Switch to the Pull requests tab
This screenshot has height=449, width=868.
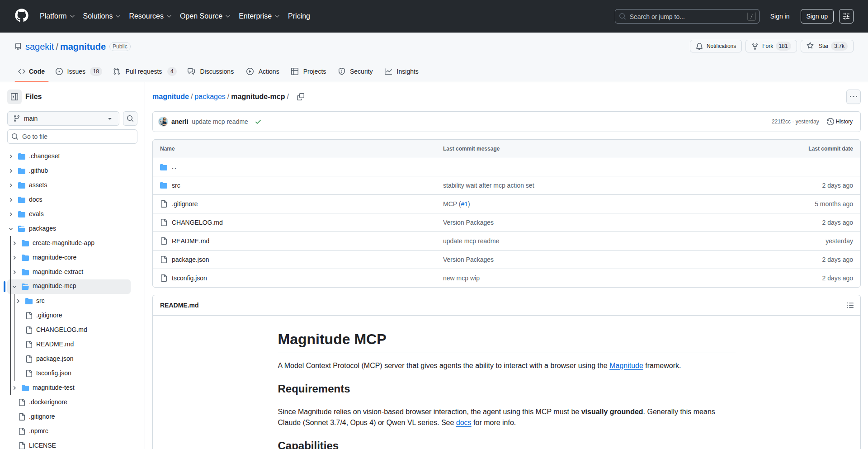[x=145, y=71]
